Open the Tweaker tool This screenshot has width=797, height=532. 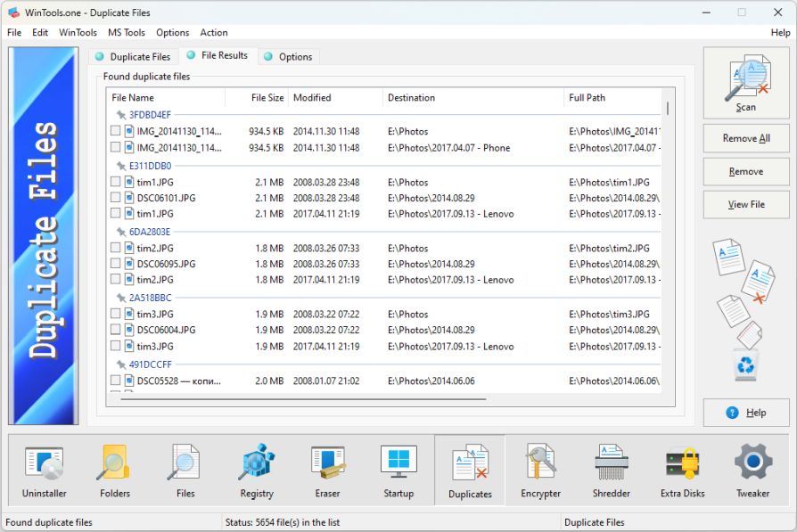point(753,470)
